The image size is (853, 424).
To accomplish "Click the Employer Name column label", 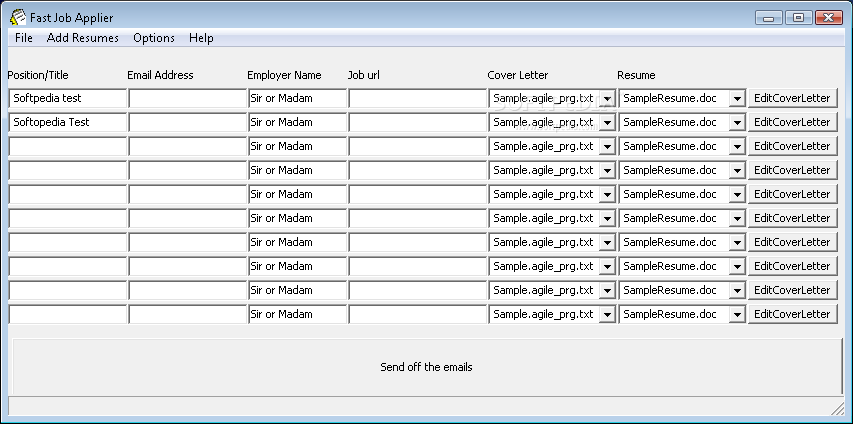I will [x=284, y=75].
